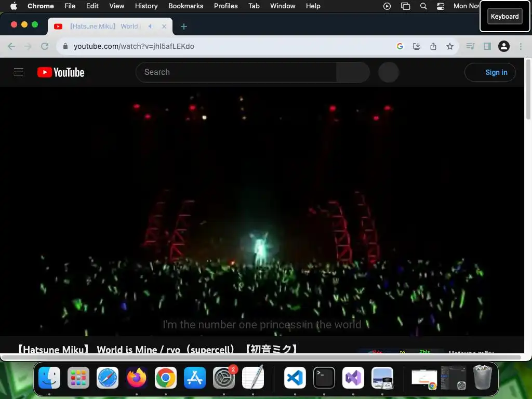Open the Trash in the Dock
This screenshot has width=532, height=399.
pyautogui.click(x=483, y=377)
